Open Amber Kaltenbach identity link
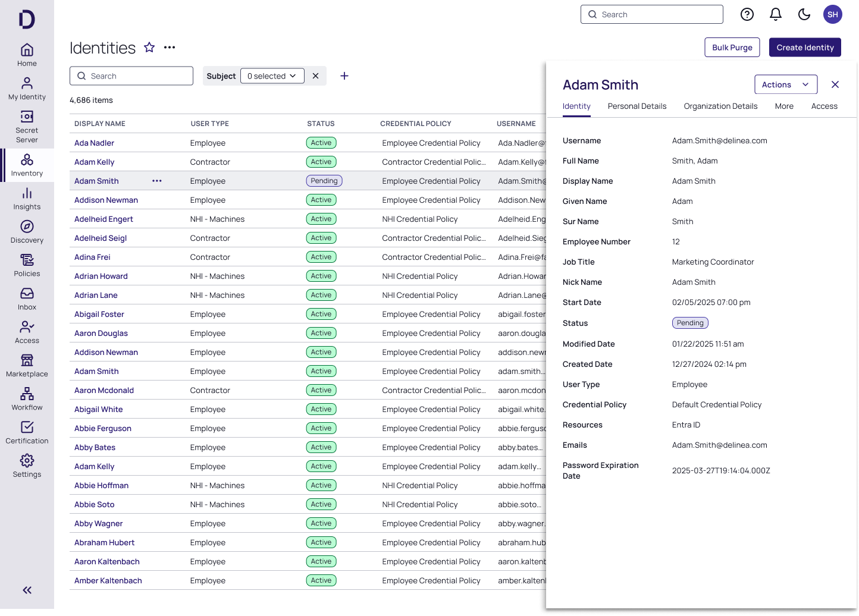The width and height of the screenshot is (859, 616). (x=108, y=580)
